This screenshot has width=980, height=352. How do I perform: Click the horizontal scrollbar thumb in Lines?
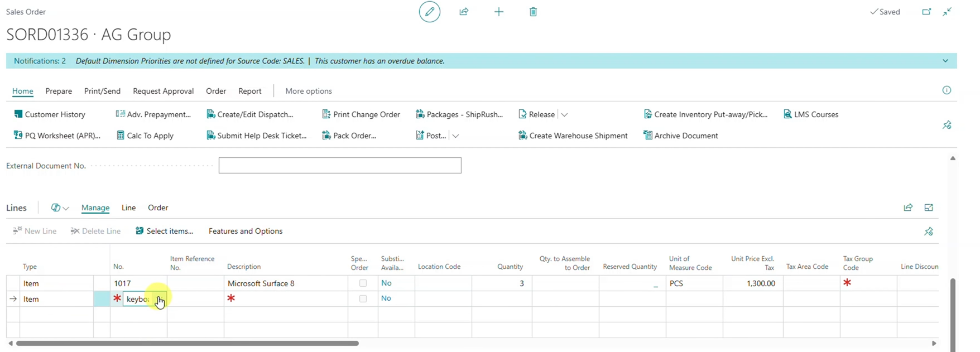(187, 344)
